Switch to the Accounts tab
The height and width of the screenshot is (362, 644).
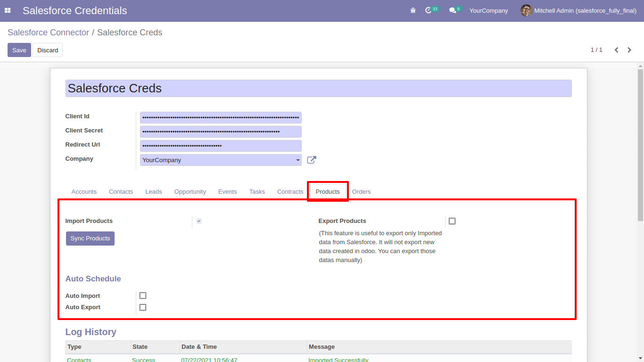click(x=84, y=192)
